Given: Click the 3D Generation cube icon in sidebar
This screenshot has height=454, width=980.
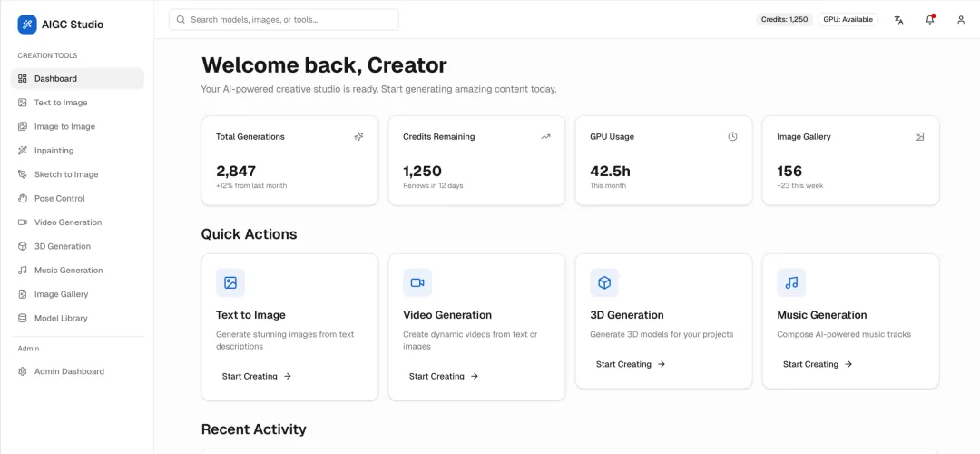Looking at the screenshot, I should 23,246.
